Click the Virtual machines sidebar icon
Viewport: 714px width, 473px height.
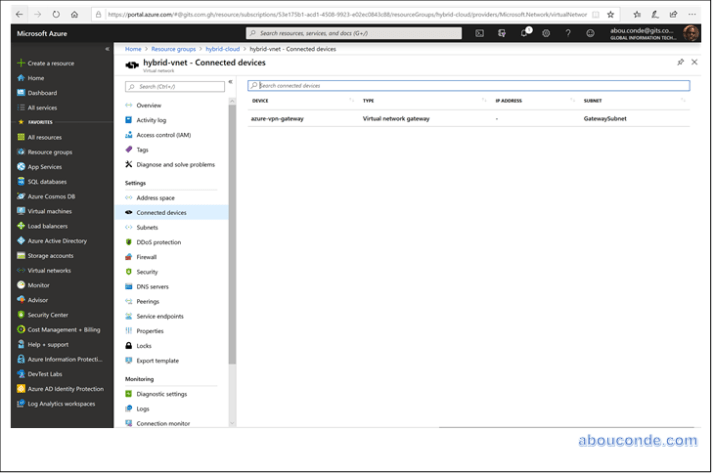pos(20,211)
